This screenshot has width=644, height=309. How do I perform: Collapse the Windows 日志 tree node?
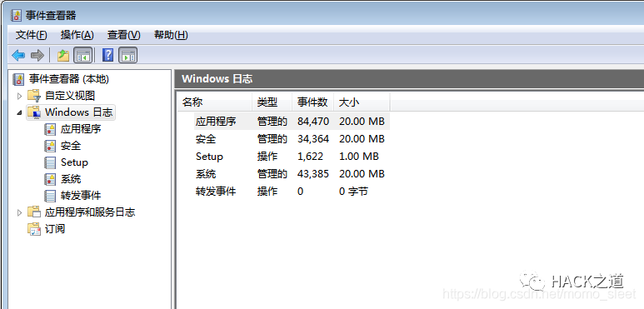pos(19,112)
